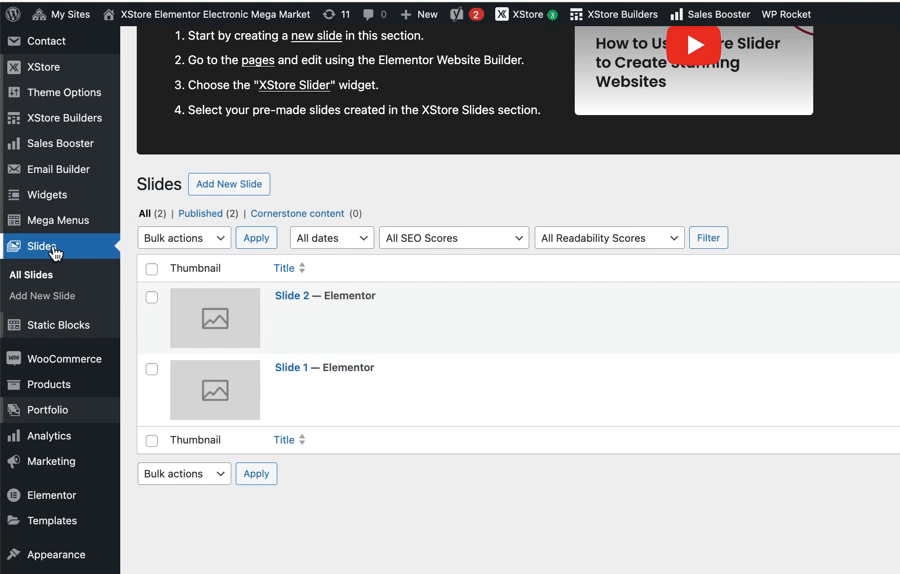The height and width of the screenshot is (574, 900).
Task: Click the Static Blocks icon in sidebar
Action: click(14, 325)
